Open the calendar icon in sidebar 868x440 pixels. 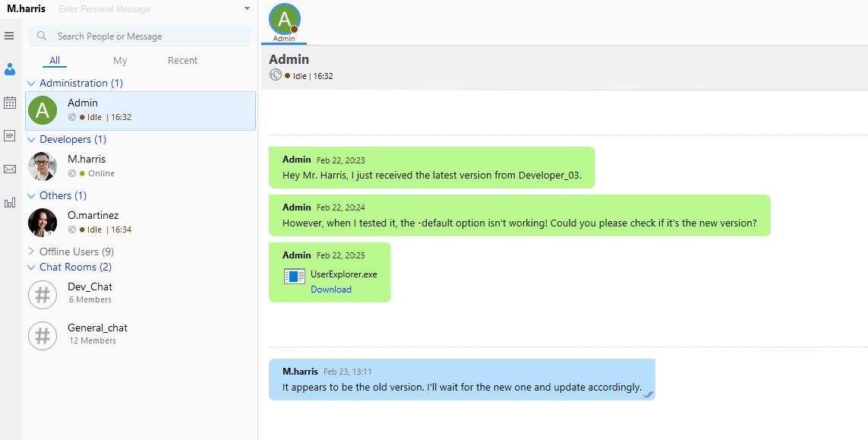9,103
